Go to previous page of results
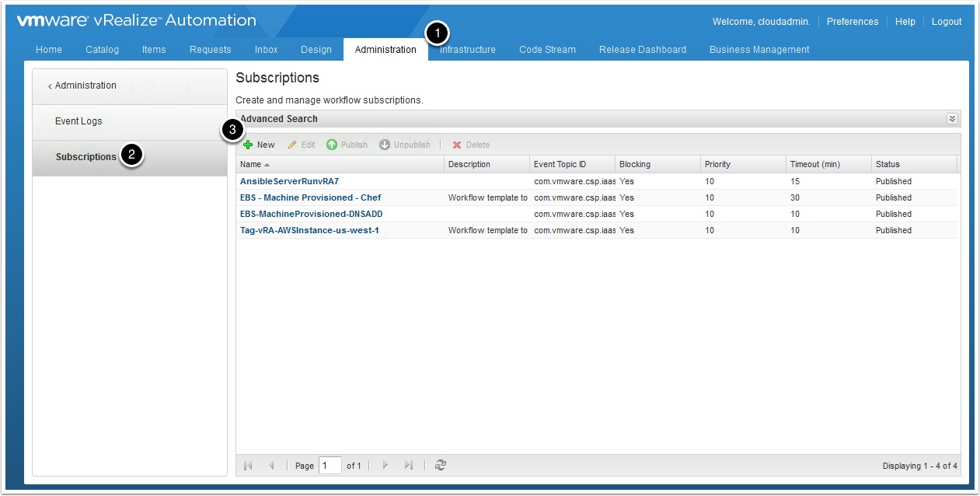 click(x=271, y=466)
